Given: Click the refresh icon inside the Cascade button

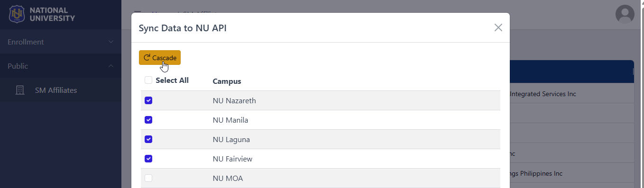Looking at the screenshot, I should click(147, 58).
